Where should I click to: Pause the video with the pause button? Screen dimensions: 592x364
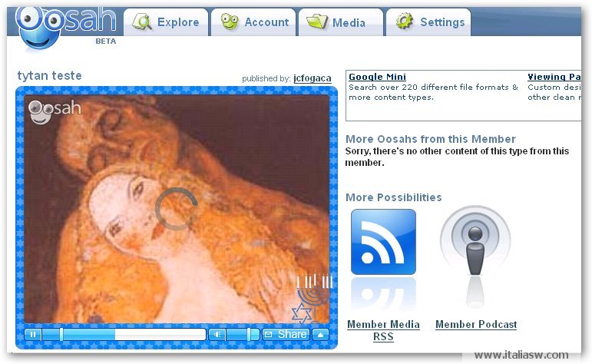[x=33, y=334]
